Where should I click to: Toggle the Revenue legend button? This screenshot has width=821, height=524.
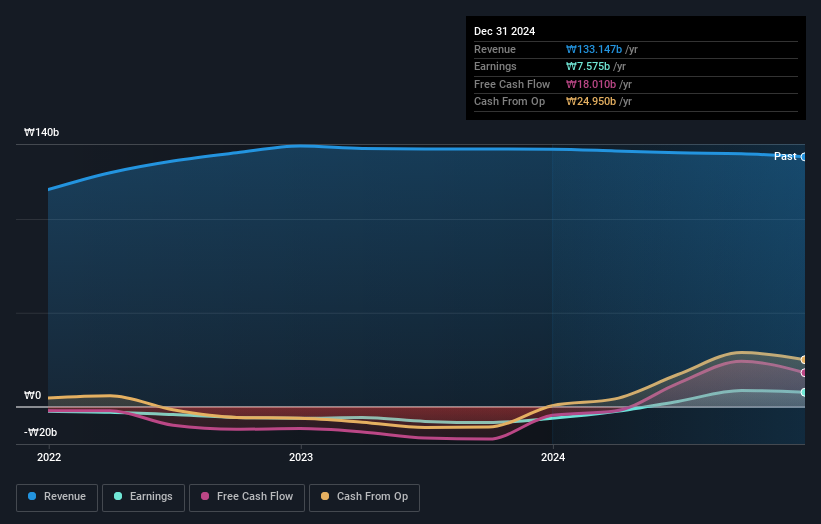coord(57,497)
